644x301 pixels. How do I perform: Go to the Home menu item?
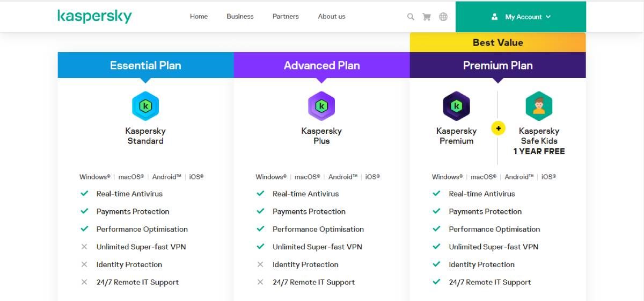click(x=199, y=16)
